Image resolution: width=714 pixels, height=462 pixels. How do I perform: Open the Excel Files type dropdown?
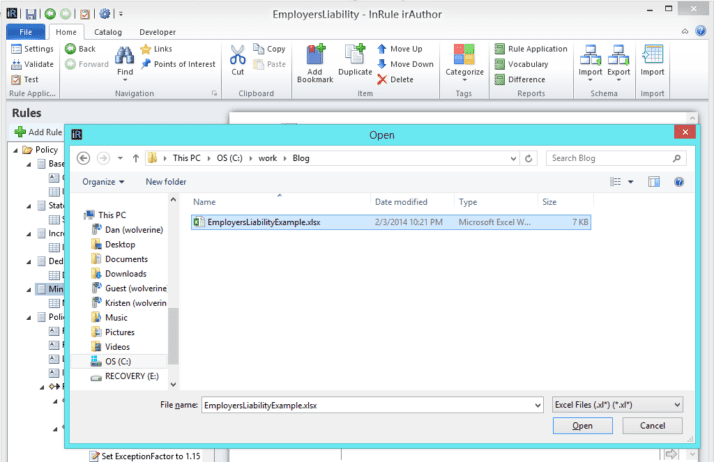pyautogui.click(x=617, y=404)
